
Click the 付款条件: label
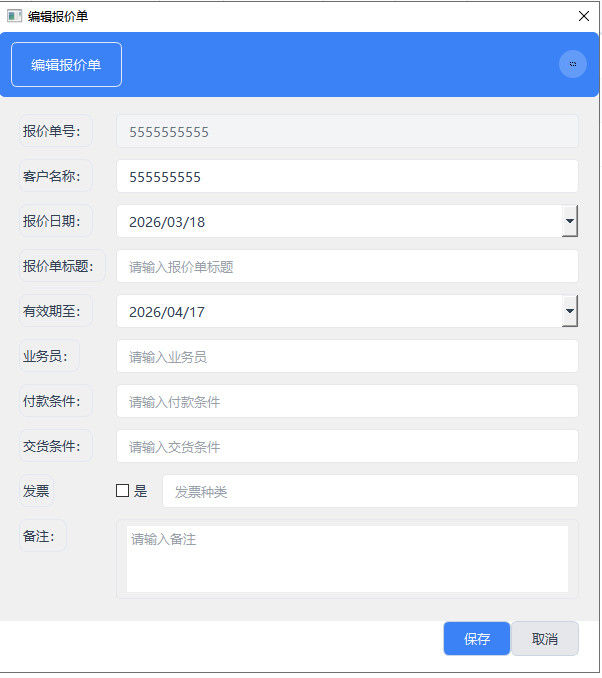pyautogui.click(x=56, y=401)
